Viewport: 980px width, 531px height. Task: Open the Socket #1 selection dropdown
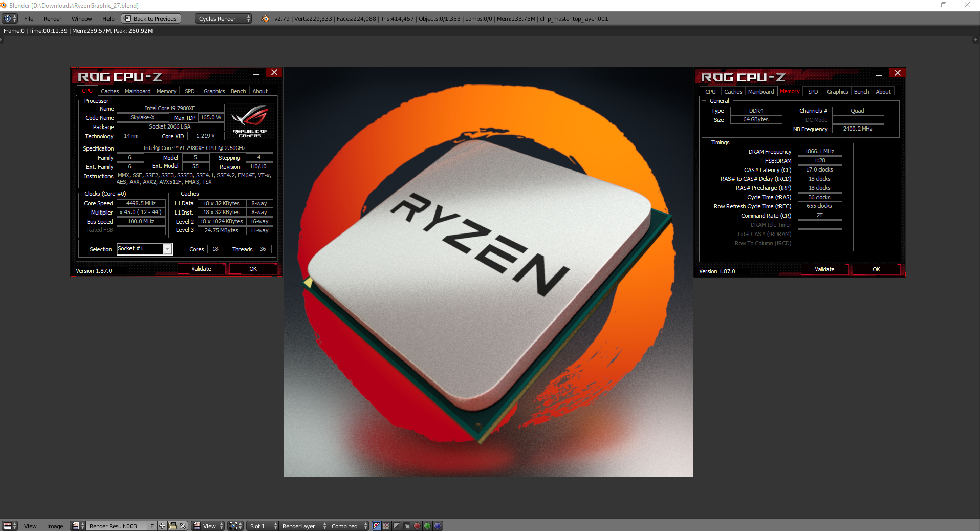(145, 249)
